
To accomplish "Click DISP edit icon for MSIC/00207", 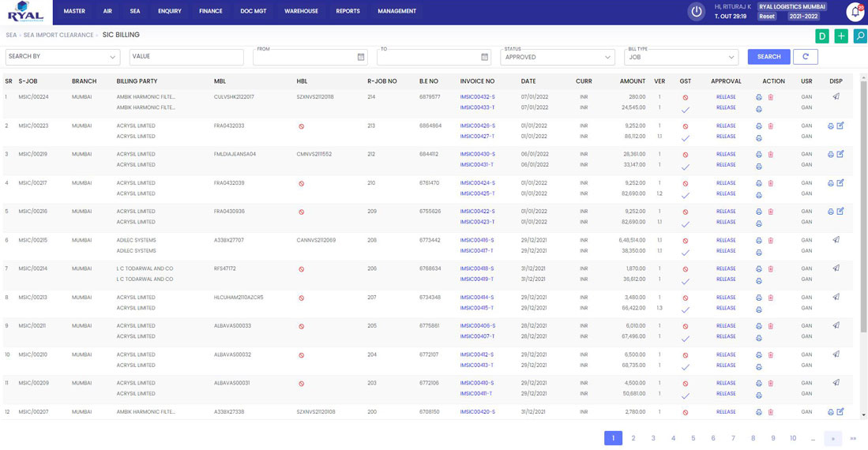I will [x=840, y=412].
